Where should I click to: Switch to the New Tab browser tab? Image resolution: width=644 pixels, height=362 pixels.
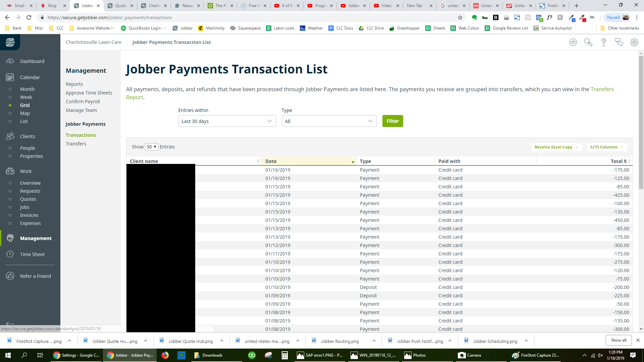[x=419, y=6]
